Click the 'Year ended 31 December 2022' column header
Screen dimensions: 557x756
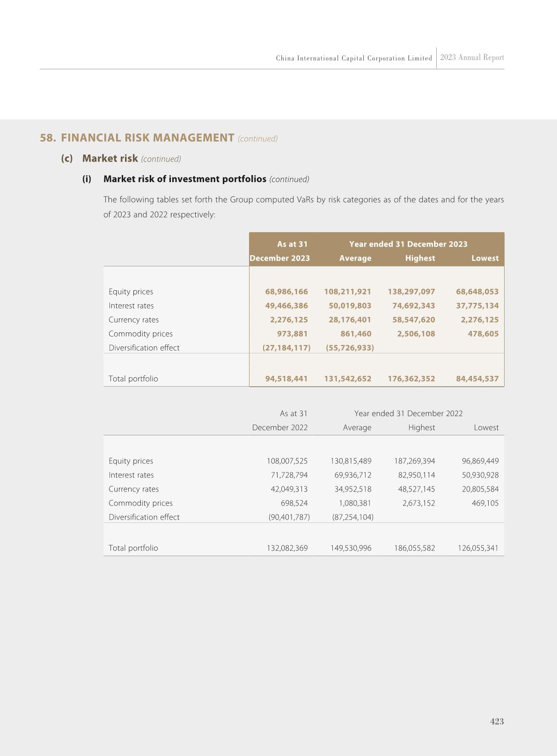tap(408, 413)
